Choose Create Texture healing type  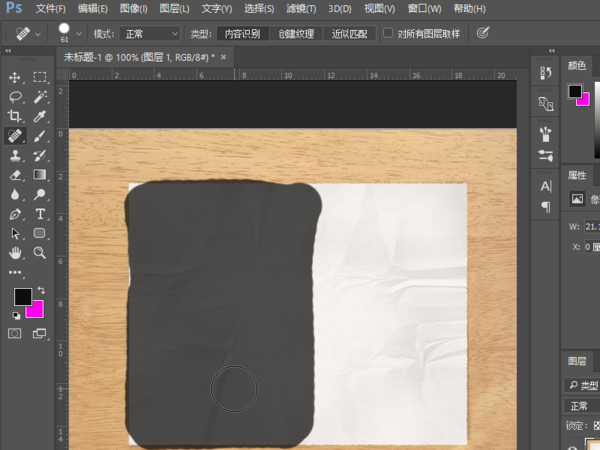tap(296, 34)
